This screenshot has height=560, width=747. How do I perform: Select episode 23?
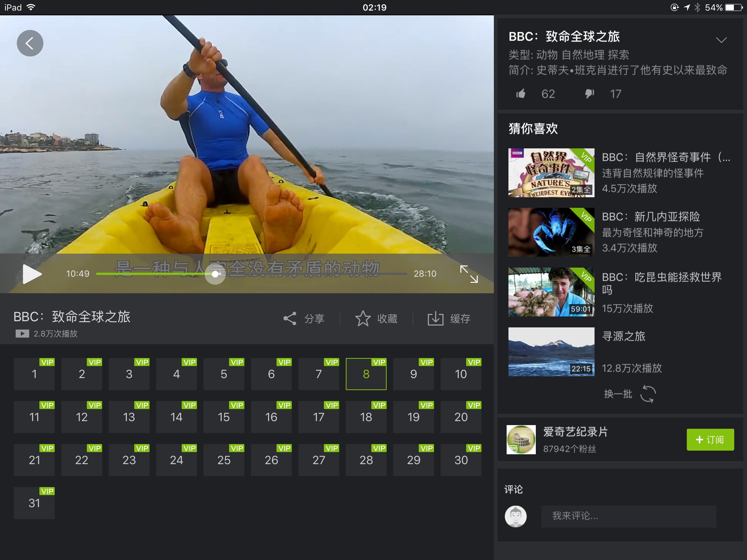pos(129,460)
